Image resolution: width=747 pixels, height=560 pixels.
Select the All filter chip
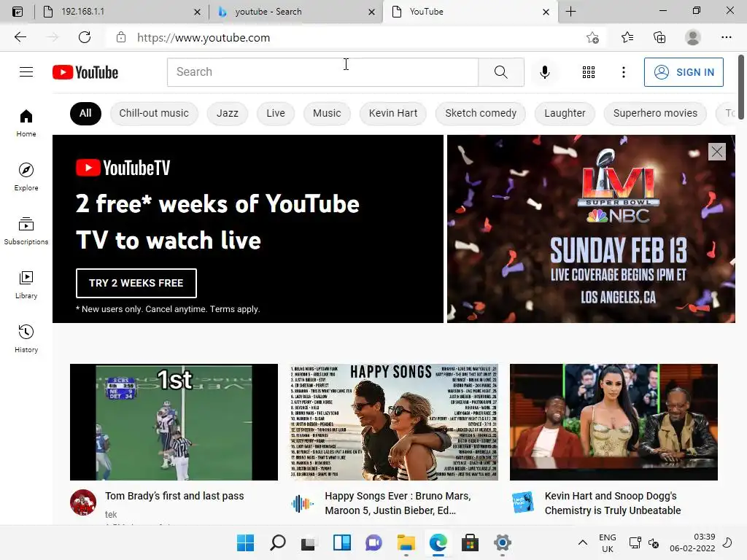[x=85, y=113]
